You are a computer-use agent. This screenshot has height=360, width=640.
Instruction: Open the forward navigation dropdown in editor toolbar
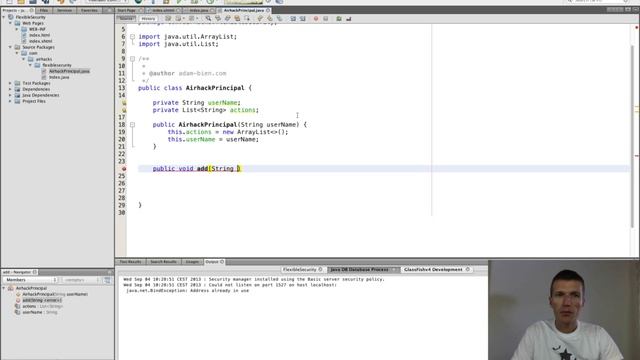[197, 18]
